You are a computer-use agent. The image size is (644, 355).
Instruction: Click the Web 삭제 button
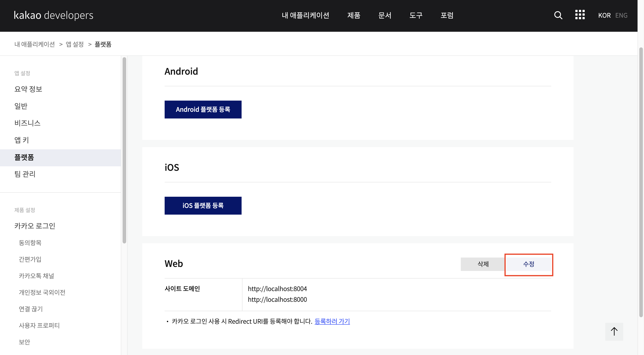(483, 264)
